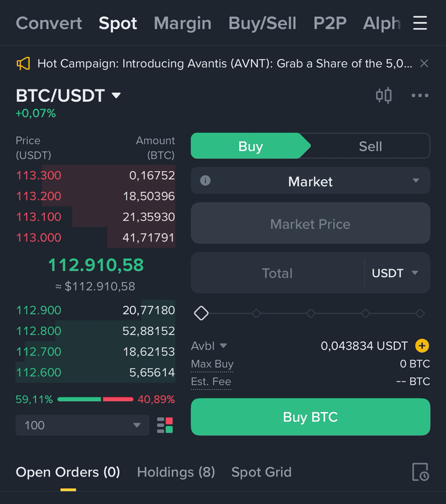Click the yellow plus deposit icon
446x504 pixels.
pos(422,346)
